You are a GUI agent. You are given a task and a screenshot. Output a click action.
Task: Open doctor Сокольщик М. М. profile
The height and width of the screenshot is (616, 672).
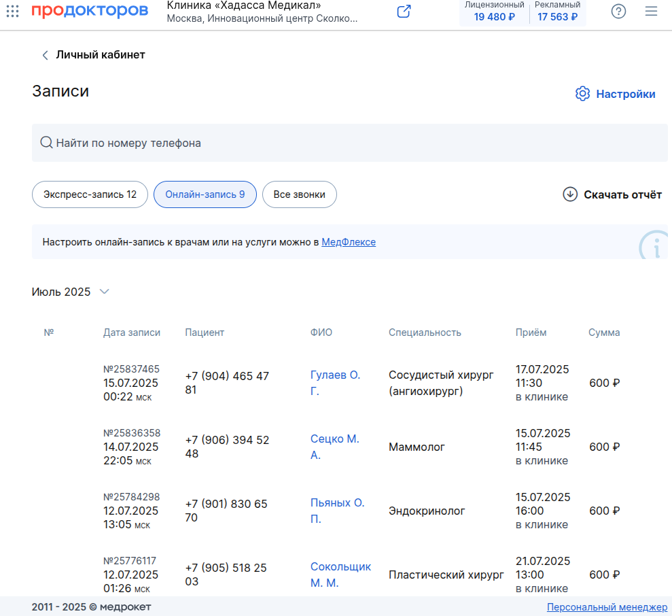340,575
